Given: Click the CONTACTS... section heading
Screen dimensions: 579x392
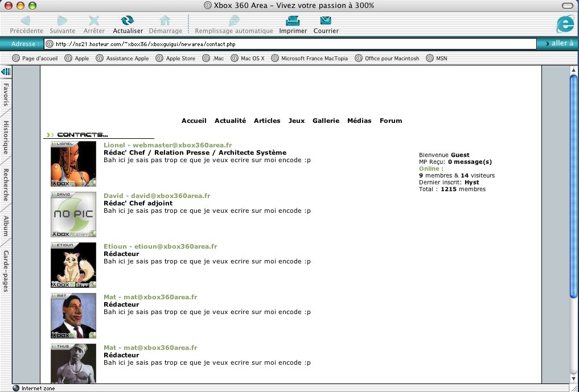Looking at the screenshot, I should [x=83, y=135].
